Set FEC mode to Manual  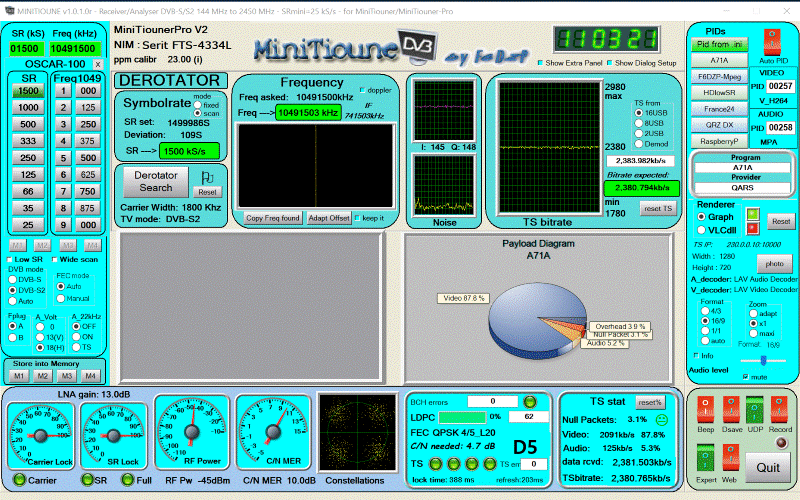(61, 298)
